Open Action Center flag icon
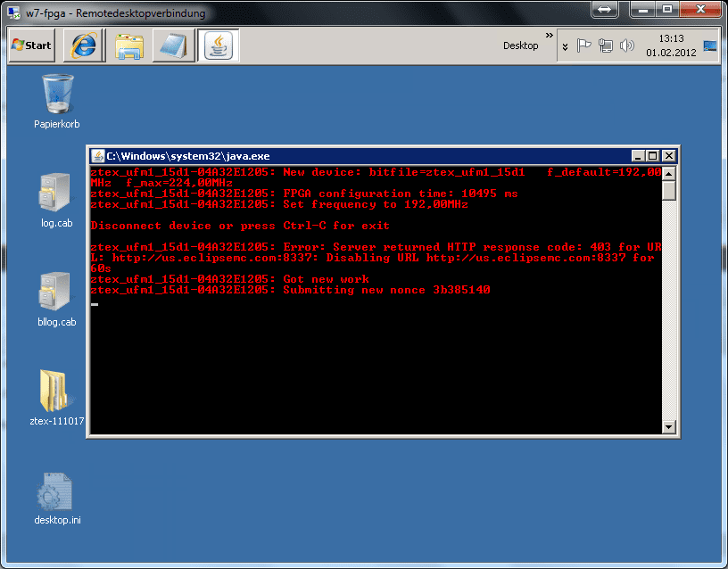 point(583,45)
